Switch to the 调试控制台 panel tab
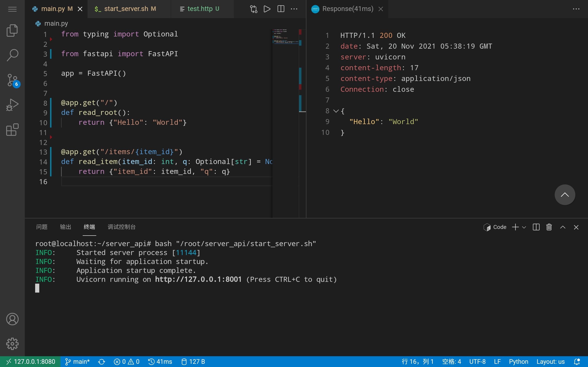588x367 pixels. point(122,227)
